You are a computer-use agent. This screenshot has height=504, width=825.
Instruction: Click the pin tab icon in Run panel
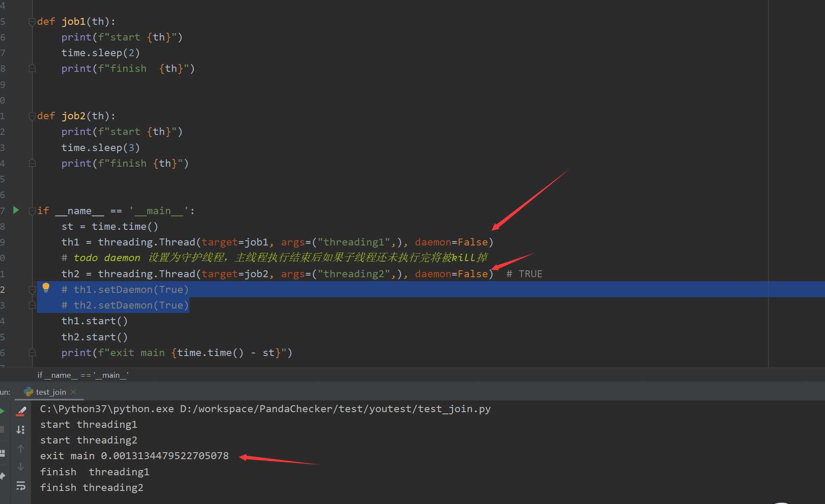pyautogui.click(x=2, y=476)
